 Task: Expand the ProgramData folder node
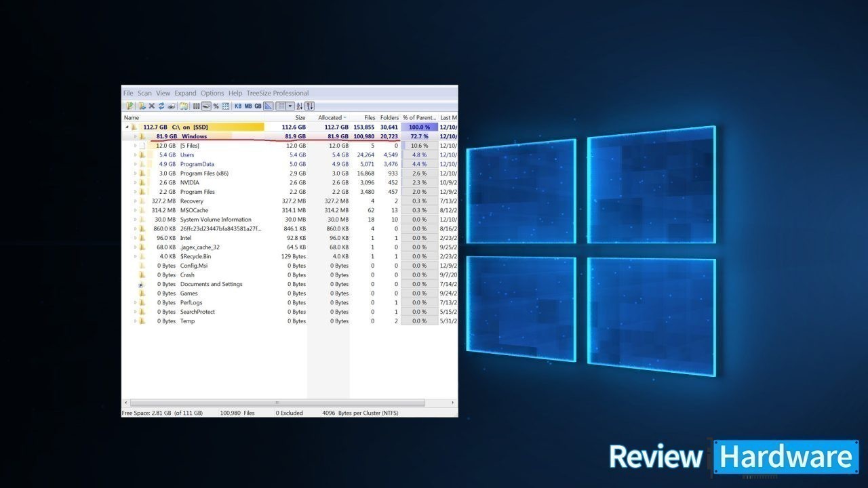135,164
